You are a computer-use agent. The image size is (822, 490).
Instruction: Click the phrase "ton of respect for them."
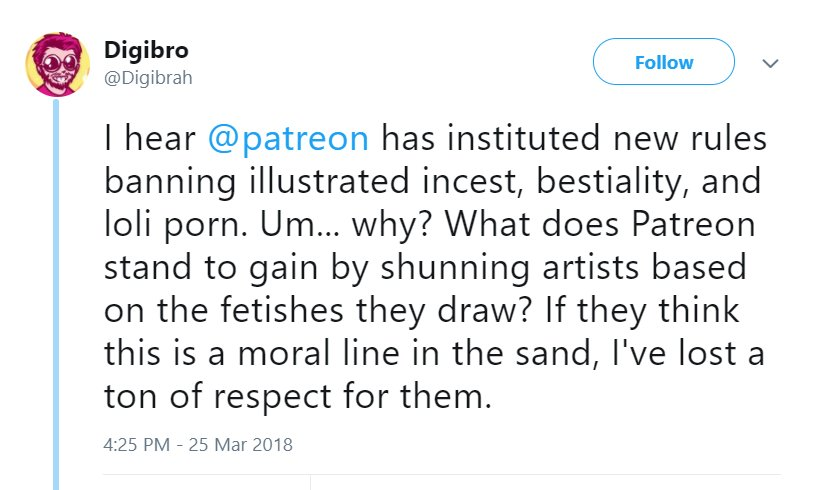click(x=298, y=398)
